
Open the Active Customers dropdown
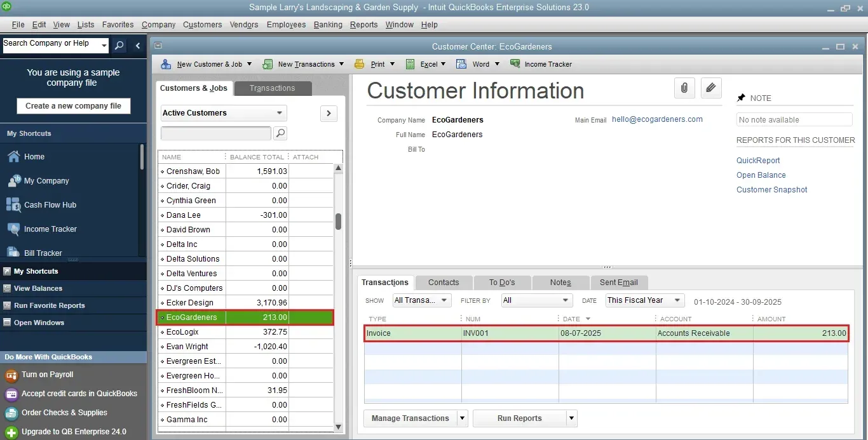[x=224, y=113]
